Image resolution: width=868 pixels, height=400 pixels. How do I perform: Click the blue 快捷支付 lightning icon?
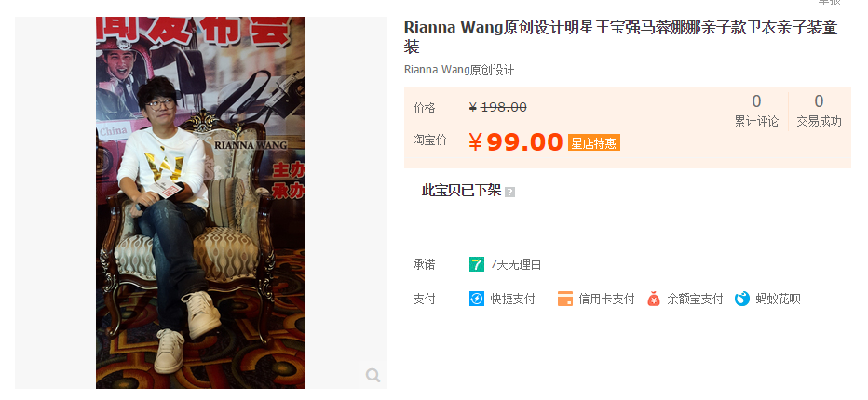tap(477, 299)
